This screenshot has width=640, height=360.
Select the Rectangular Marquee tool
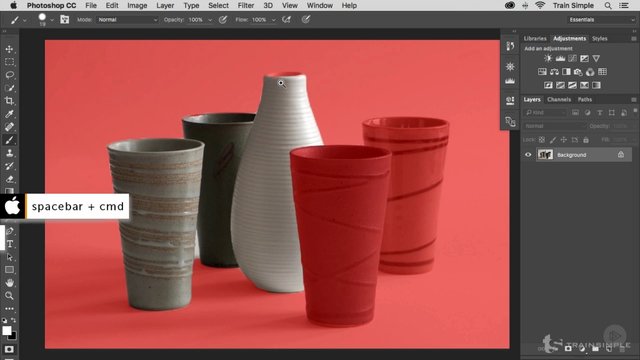click(x=9, y=62)
